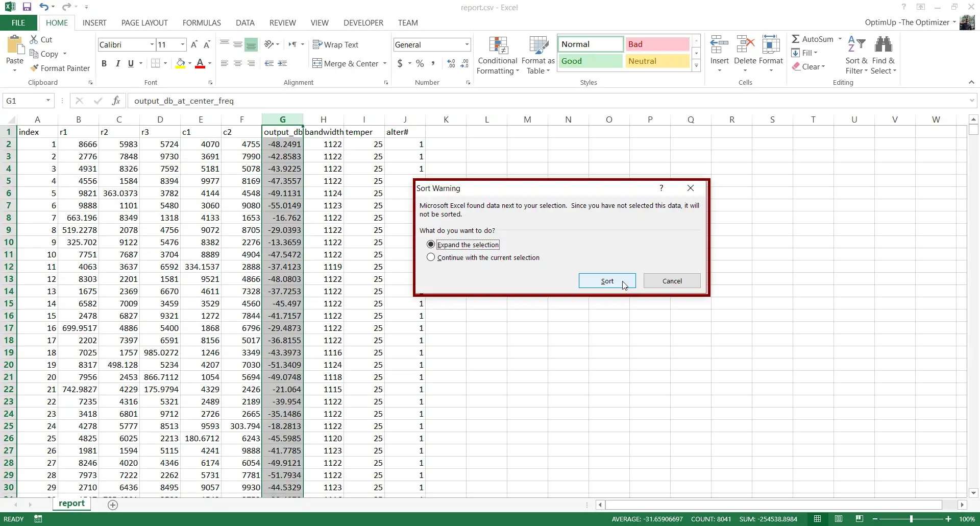Viewport: 980px width, 526px height.
Task: Increase font size with the large A
Action: (194, 44)
